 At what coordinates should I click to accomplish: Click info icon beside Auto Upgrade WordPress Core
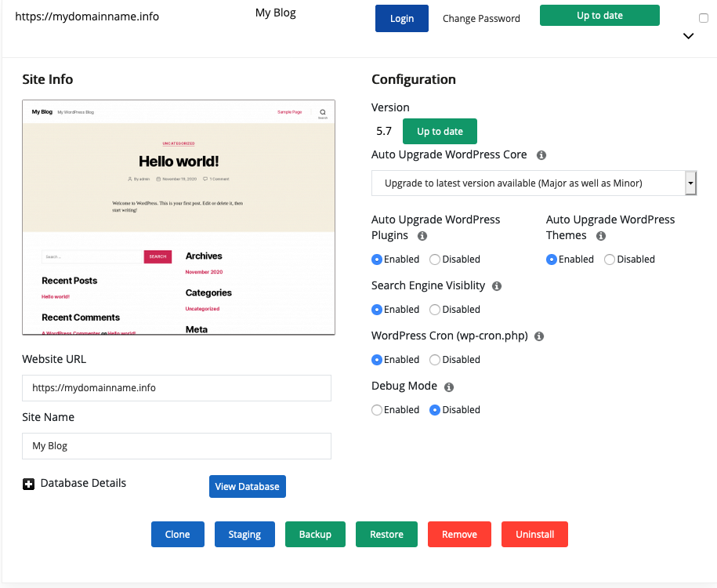pos(541,155)
